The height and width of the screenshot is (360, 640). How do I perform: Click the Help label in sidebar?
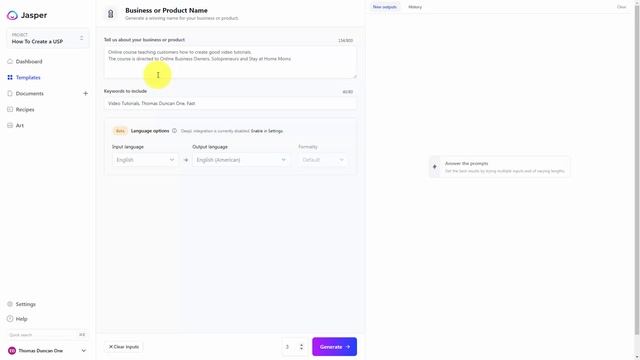tap(22, 319)
